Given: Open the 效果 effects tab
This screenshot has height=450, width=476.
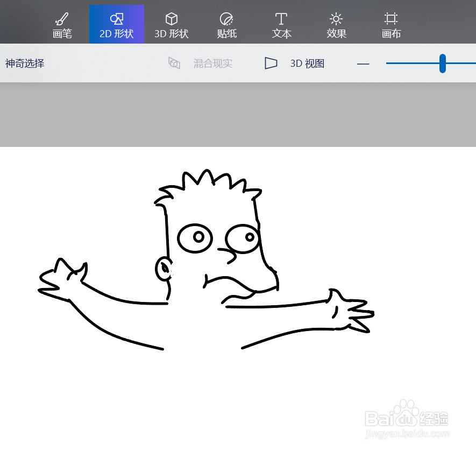Looking at the screenshot, I should 336,24.
